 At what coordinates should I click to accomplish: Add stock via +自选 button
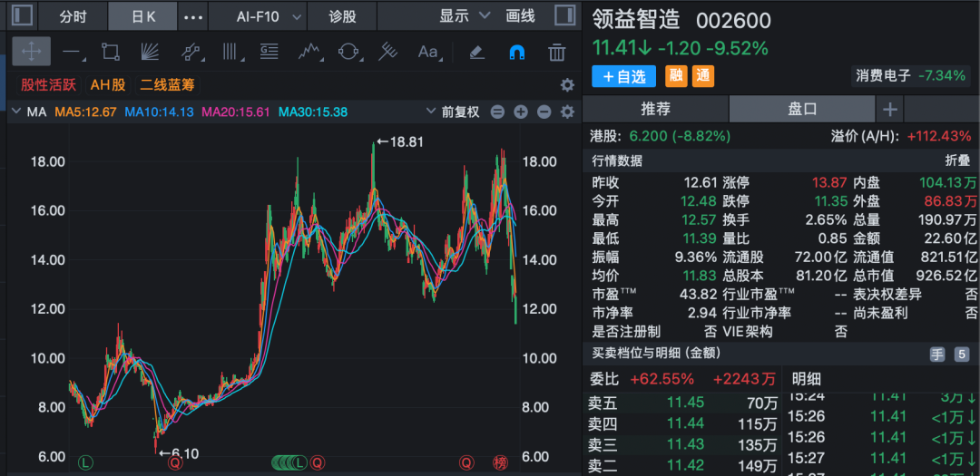pos(623,76)
